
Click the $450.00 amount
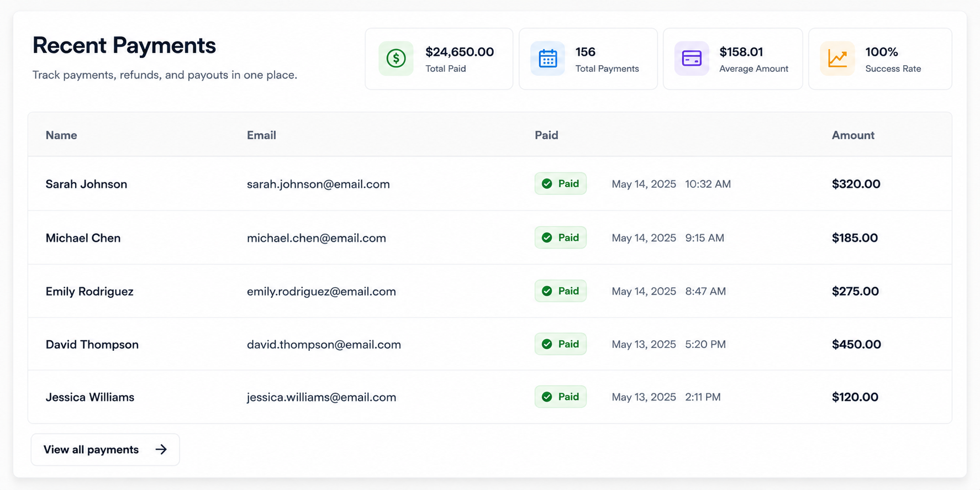(x=856, y=345)
